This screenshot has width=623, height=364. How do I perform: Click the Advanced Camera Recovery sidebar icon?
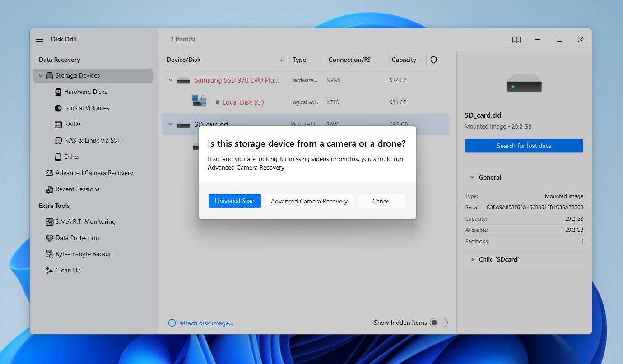(50, 173)
